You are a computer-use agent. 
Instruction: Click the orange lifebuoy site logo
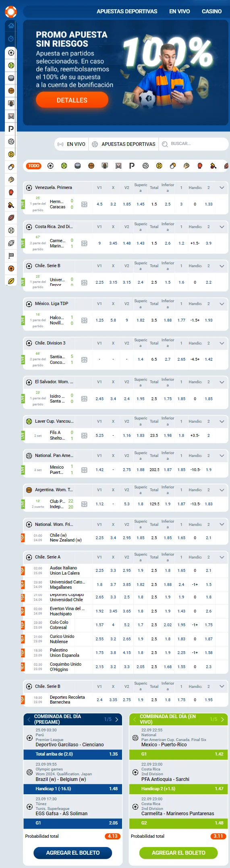tap(11, 11)
